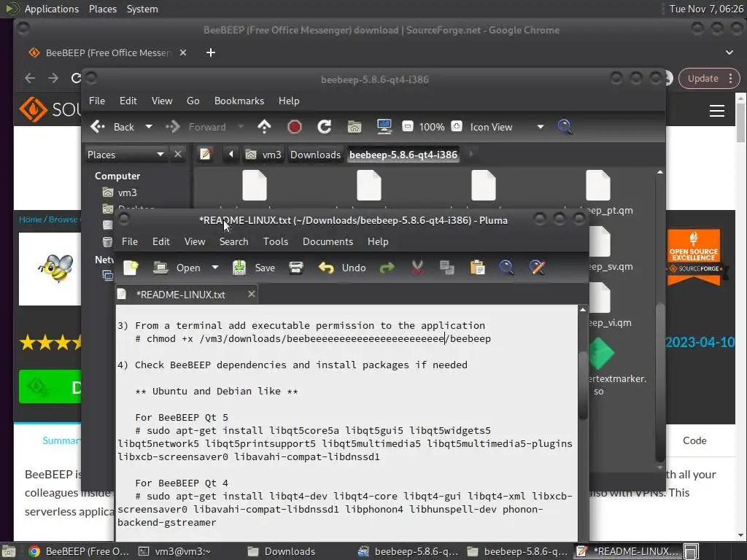This screenshot has width=747, height=560.
Task: Open a file in Pluma
Action: coord(177,268)
